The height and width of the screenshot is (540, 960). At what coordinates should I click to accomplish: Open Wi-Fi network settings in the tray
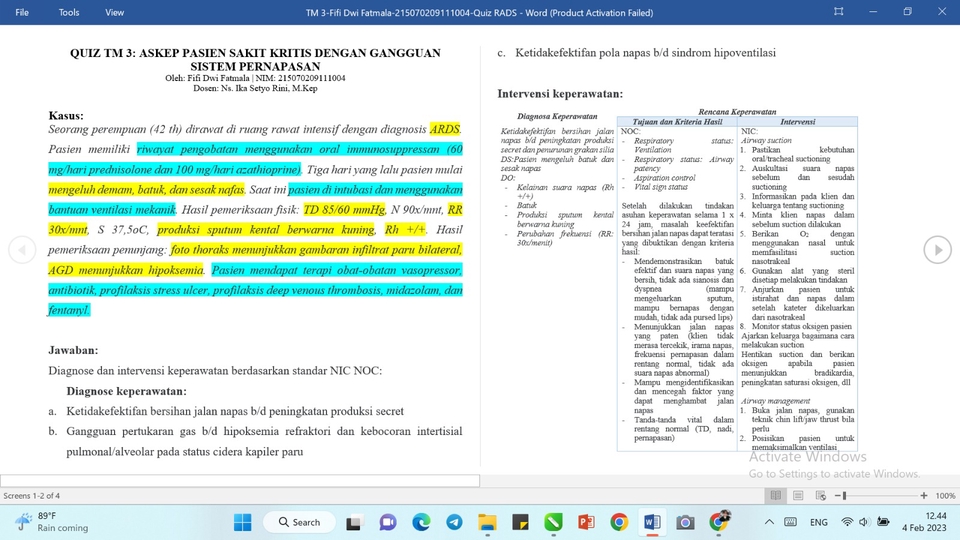point(847,522)
